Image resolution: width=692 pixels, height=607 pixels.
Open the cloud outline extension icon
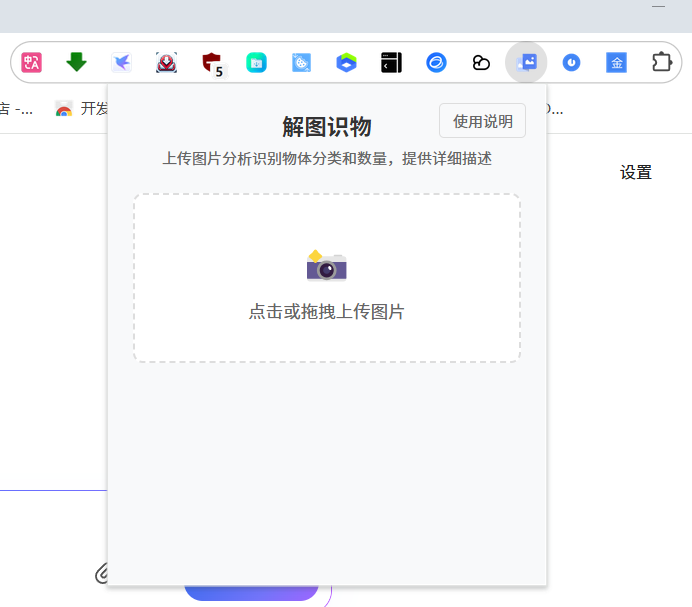(x=481, y=62)
